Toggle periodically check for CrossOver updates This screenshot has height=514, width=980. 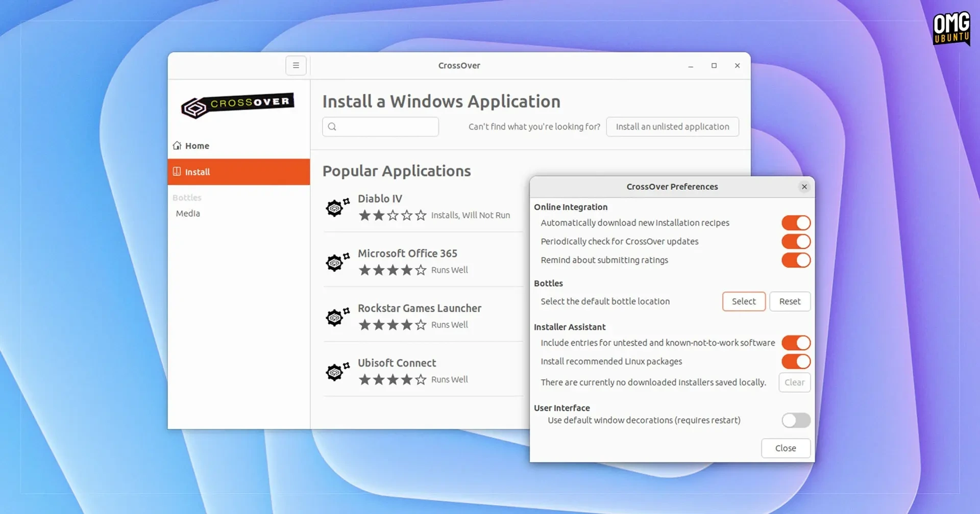(796, 241)
